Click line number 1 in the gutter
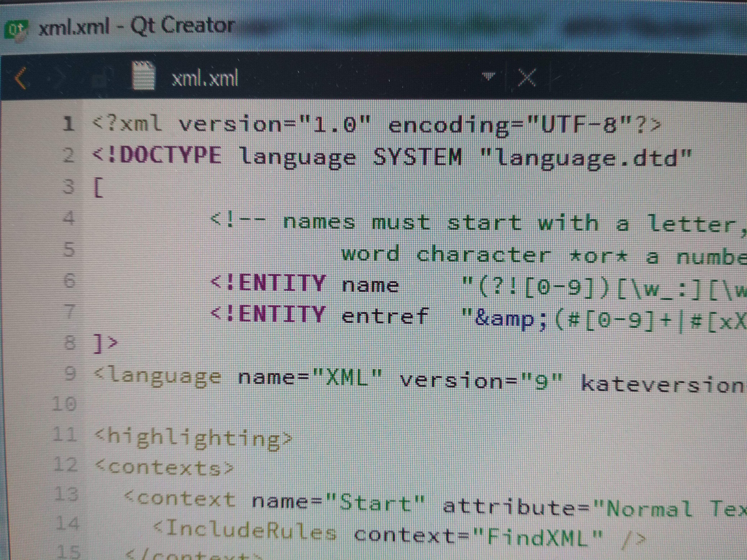 click(x=69, y=123)
